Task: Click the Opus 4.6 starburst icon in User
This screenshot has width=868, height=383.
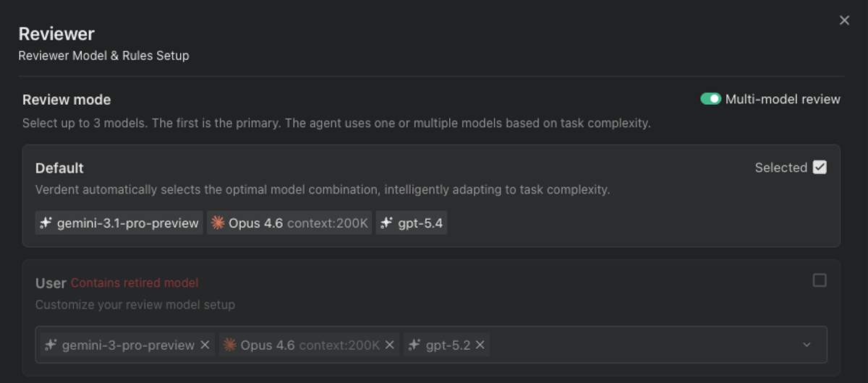Action: (230, 345)
